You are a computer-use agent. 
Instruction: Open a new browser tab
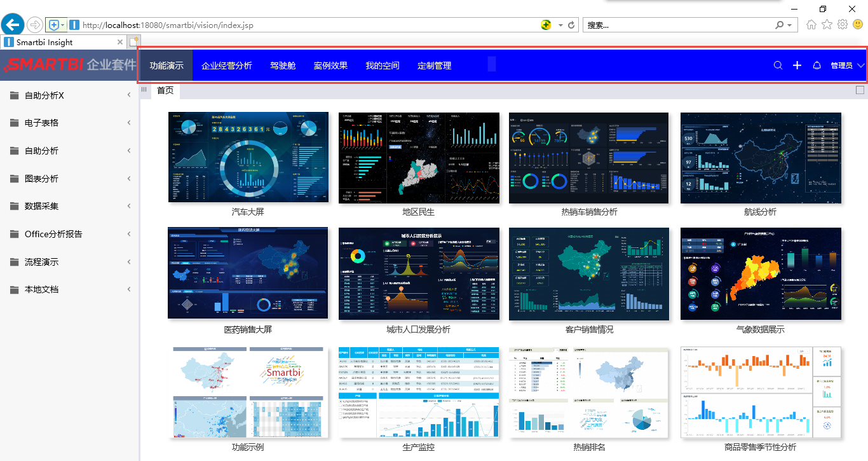(134, 42)
